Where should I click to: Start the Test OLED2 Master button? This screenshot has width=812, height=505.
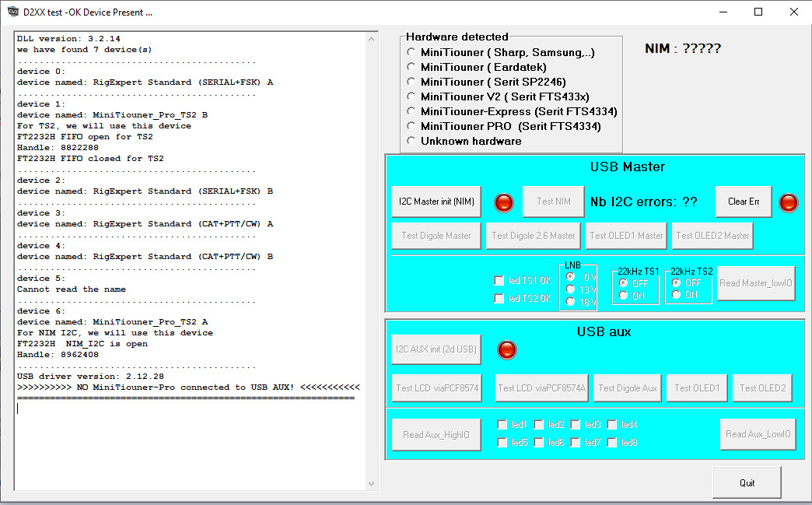point(712,236)
